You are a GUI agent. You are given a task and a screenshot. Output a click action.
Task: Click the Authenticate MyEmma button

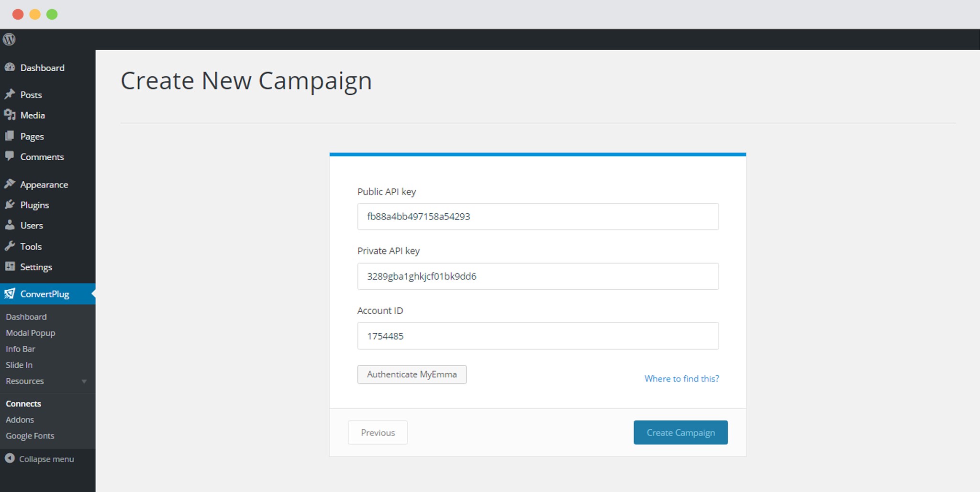pyautogui.click(x=412, y=374)
